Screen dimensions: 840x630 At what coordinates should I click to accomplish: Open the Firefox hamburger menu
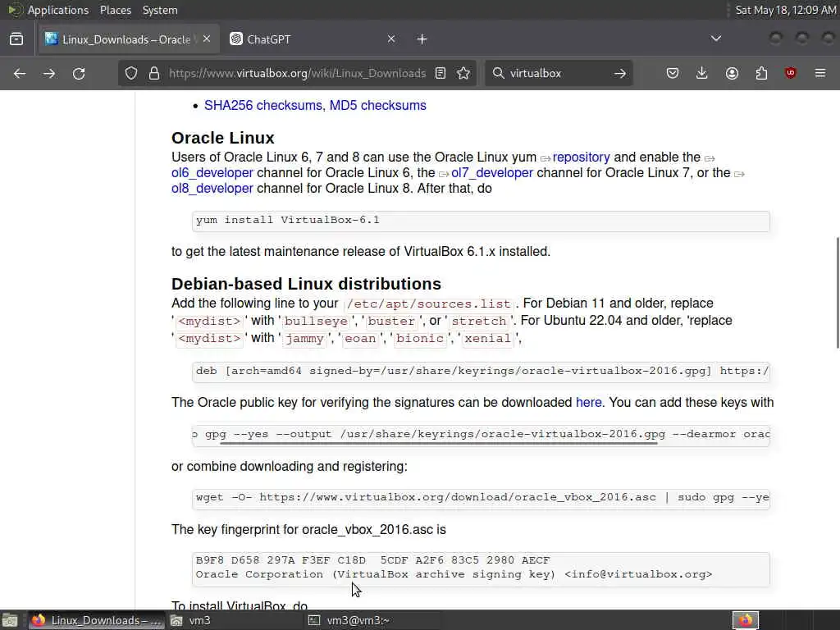820,73
